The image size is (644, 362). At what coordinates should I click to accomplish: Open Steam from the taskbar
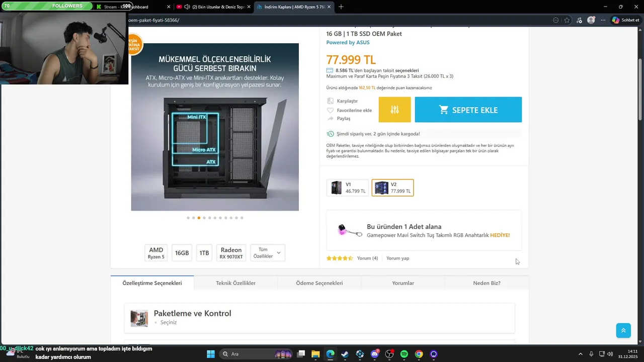click(345, 354)
